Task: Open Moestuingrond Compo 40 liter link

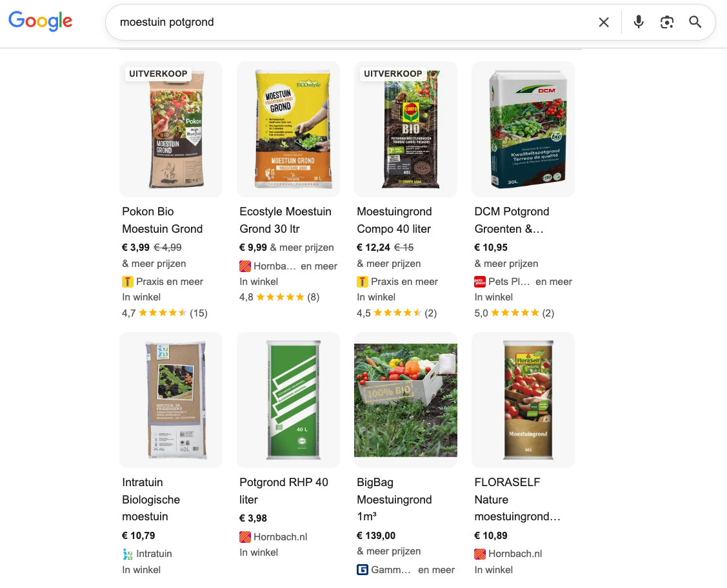Action: click(x=394, y=220)
